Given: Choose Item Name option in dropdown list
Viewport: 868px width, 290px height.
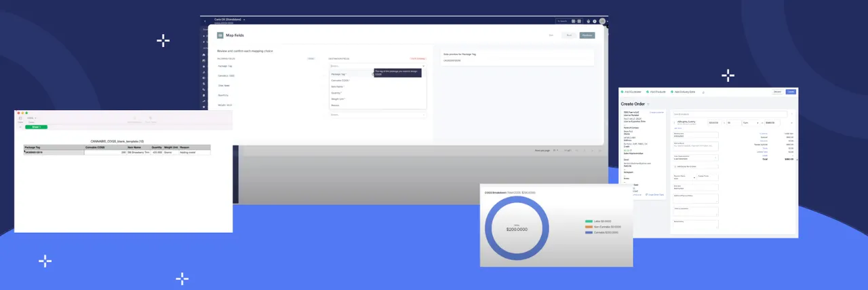Looking at the screenshot, I should point(377,87).
